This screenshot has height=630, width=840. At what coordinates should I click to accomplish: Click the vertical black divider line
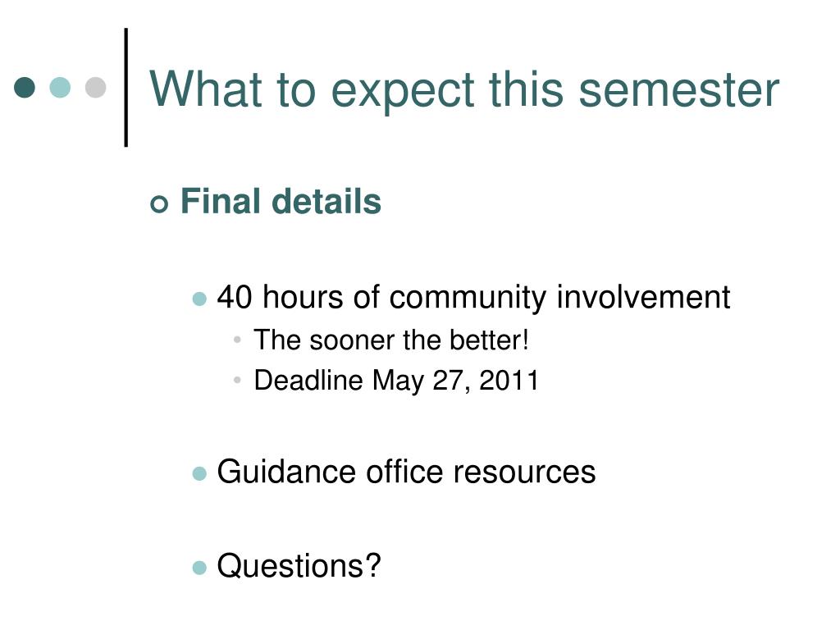point(126,87)
